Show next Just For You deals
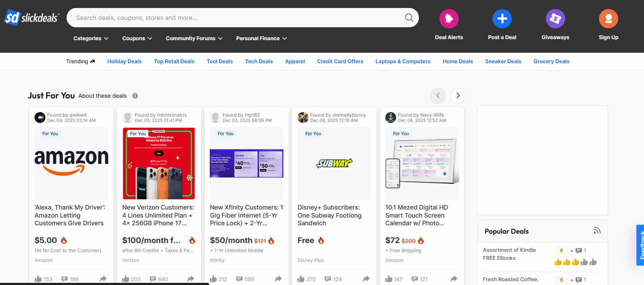The height and width of the screenshot is (285, 644). click(x=458, y=96)
